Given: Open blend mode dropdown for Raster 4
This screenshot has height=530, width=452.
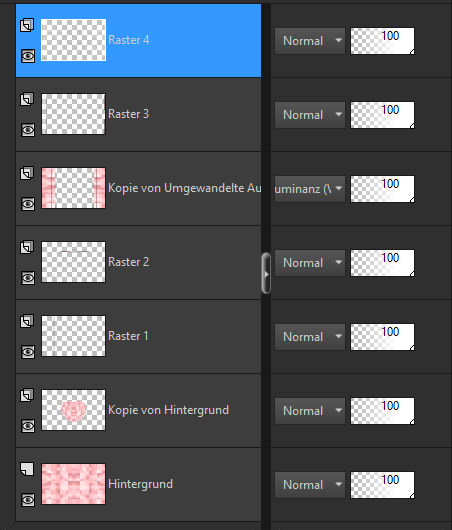Looking at the screenshot, I should click(310, 41).
